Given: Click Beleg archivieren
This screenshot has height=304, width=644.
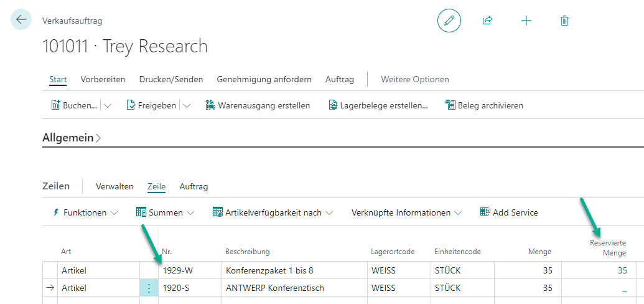Looking at the screenshot, I should pos(484,105).
